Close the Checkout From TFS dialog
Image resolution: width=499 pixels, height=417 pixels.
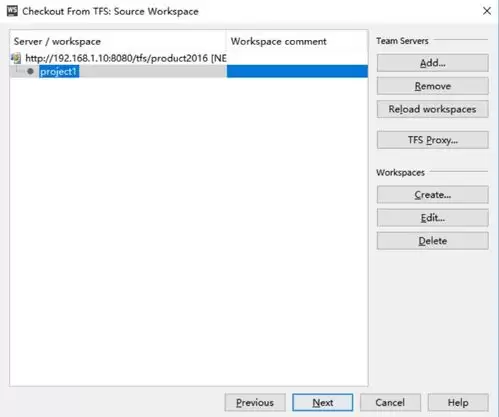coord(487,11)
